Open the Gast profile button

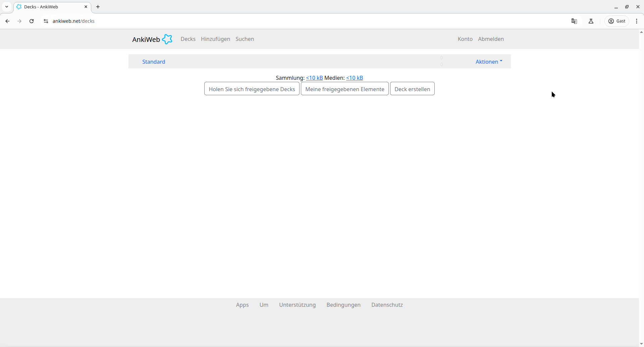617,21
